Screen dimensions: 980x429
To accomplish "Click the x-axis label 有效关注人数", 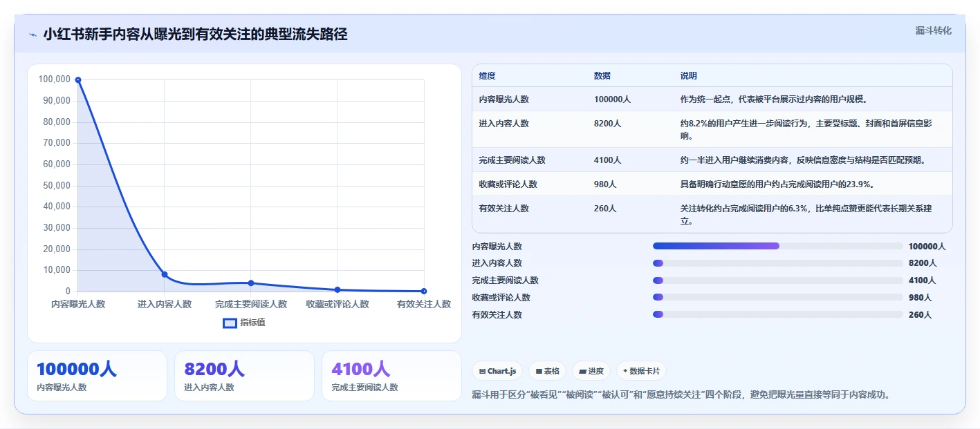I will (x=424, y=304).
